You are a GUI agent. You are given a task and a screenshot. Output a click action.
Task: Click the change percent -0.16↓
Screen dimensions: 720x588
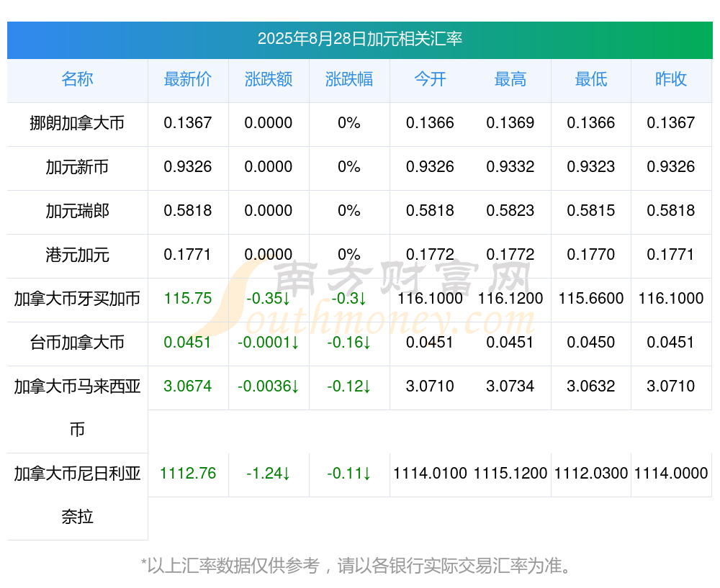click(349, 343)
